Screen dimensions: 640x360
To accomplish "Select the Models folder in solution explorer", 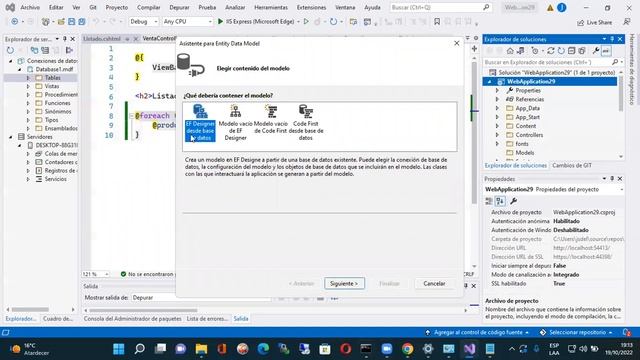I will (524, 153).
